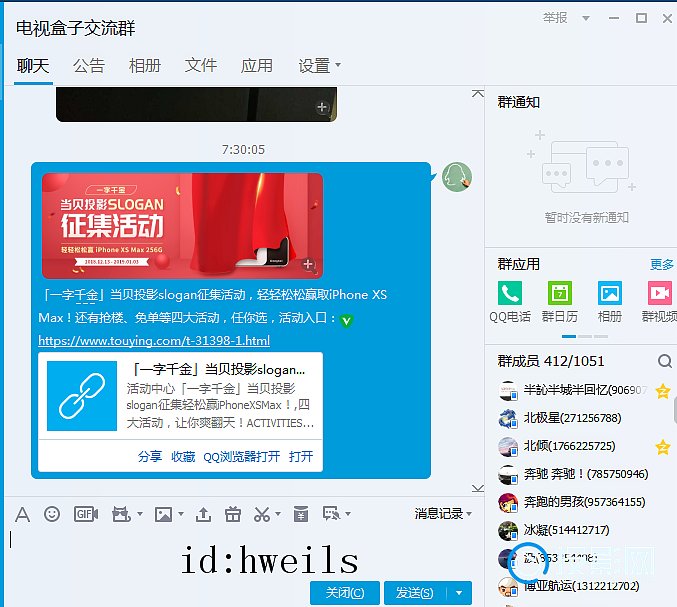The height and width of the screenshot is (607, 677).
Task: Enlarge the dark image with its plus icon
Action: click(x=322, y=107)
